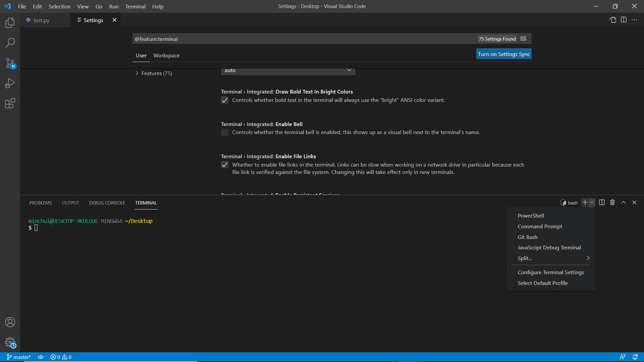Open the editor More Actions ellipsis
Screen dimensions: 644x362
point(634,20)
